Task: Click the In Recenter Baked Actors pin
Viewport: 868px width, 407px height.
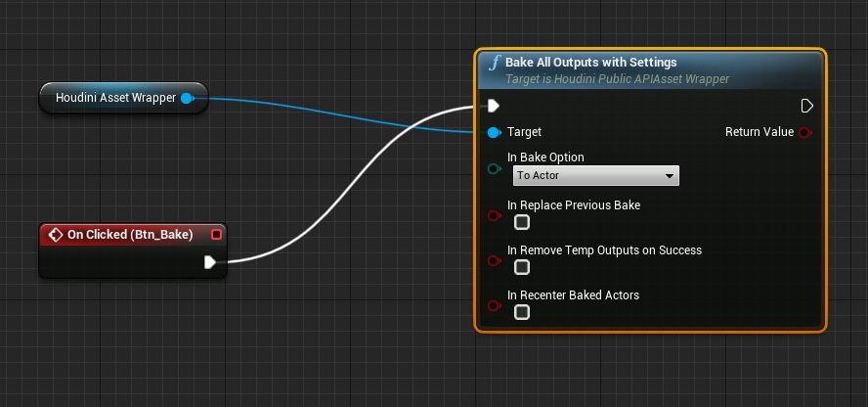Action: click(x=495, y=305)
